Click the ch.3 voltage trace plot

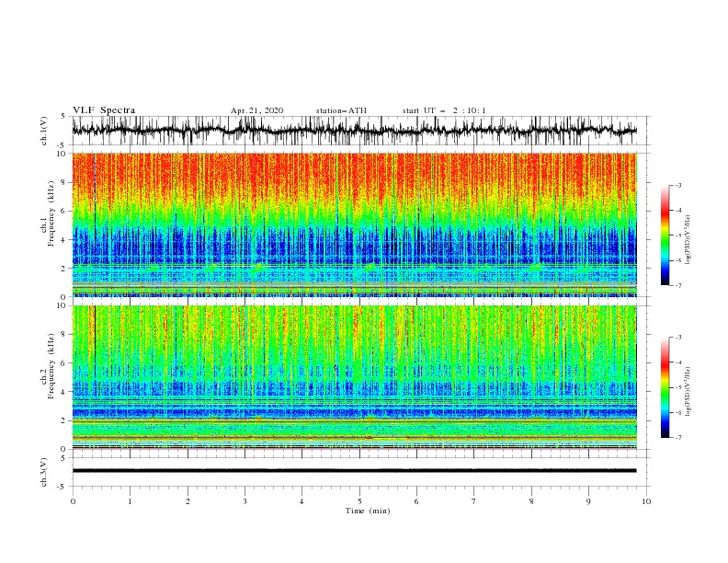360,472
